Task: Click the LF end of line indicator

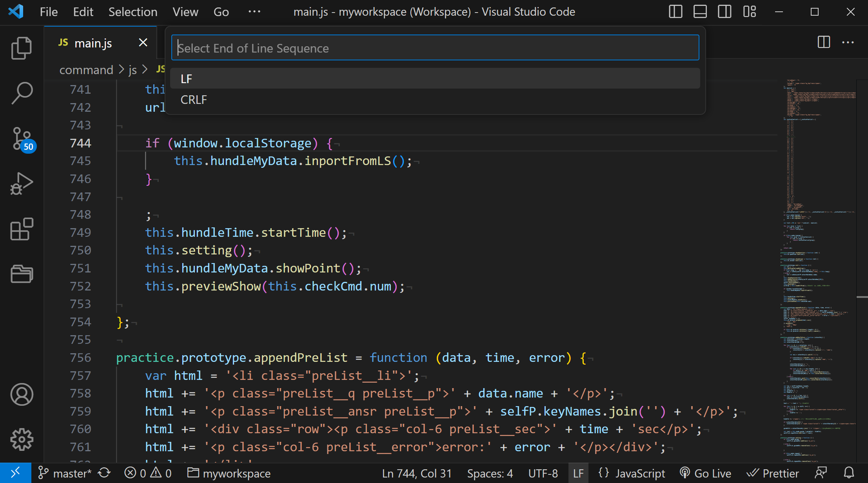Action: (x=578, y=473)
